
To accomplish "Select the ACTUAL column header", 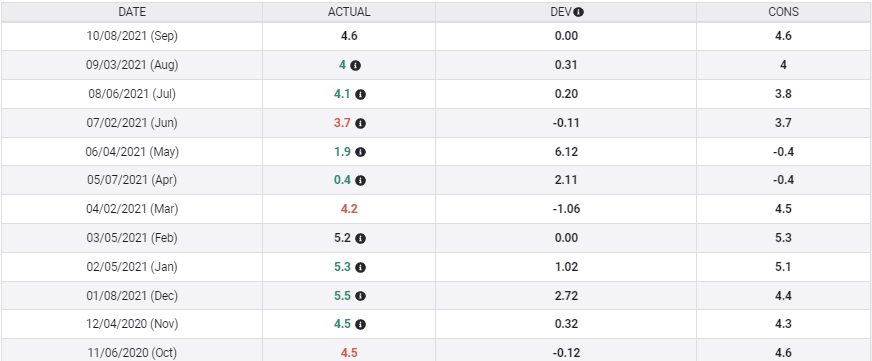I will click(349, 12).
